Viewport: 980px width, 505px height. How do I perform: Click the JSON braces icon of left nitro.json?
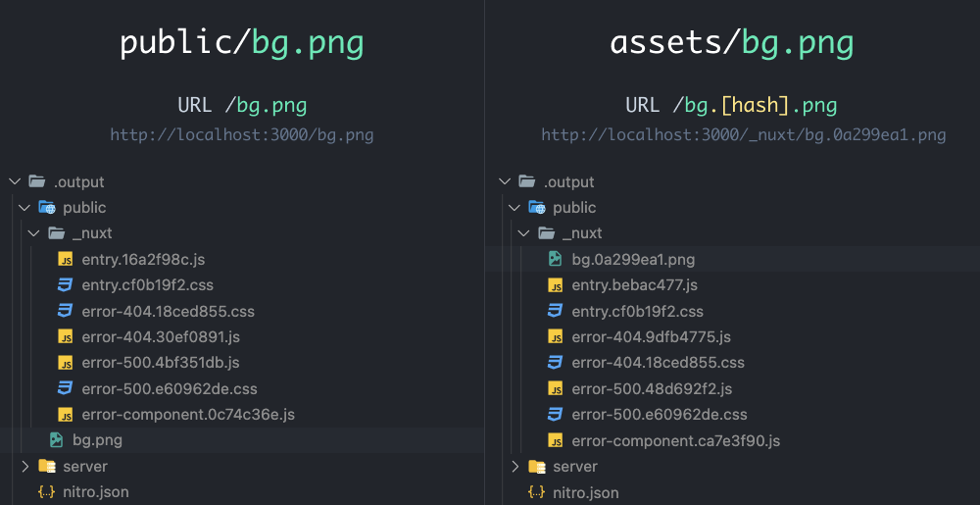click(x=46, y=492)
